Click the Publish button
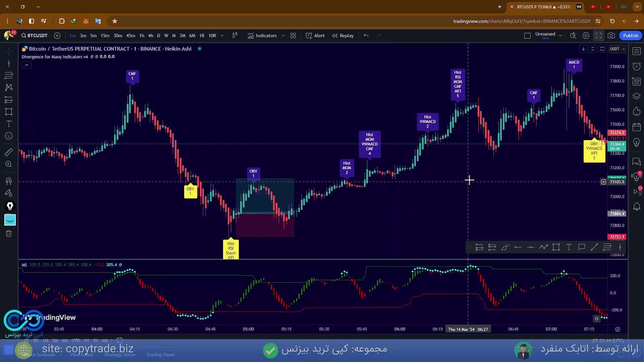This screenshot has width=644, height=362. pyautogui.click(x=631, y=36)
